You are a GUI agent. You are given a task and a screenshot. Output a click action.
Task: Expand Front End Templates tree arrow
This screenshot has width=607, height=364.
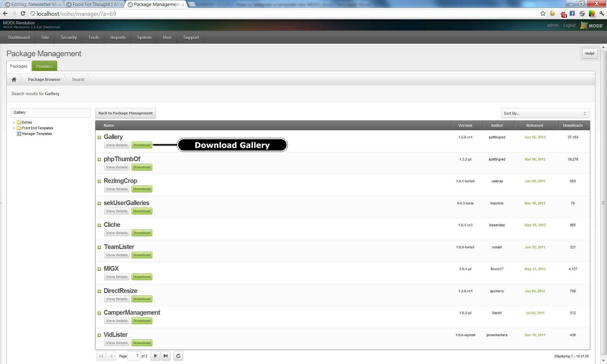(14, 128)
